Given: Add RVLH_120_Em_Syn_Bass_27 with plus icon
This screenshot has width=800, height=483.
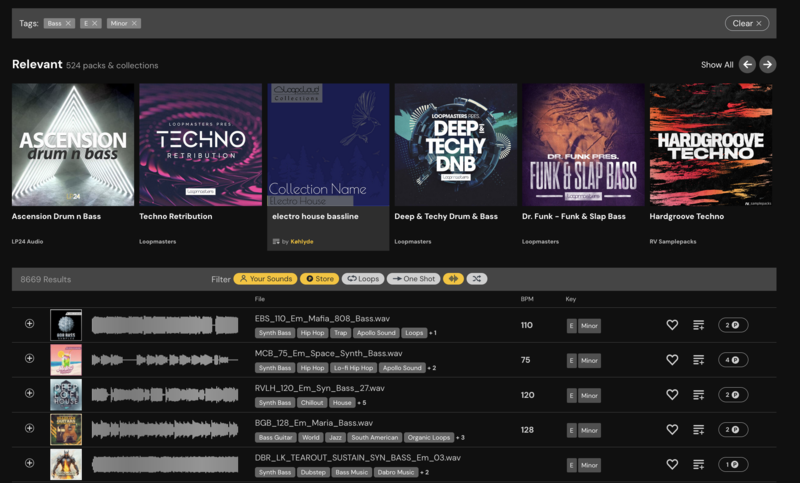Looking at the screenshot, I should [30, 393].
